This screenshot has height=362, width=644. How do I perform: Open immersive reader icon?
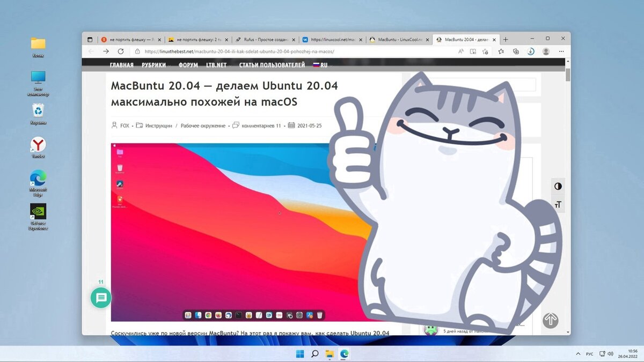[473, 51]
